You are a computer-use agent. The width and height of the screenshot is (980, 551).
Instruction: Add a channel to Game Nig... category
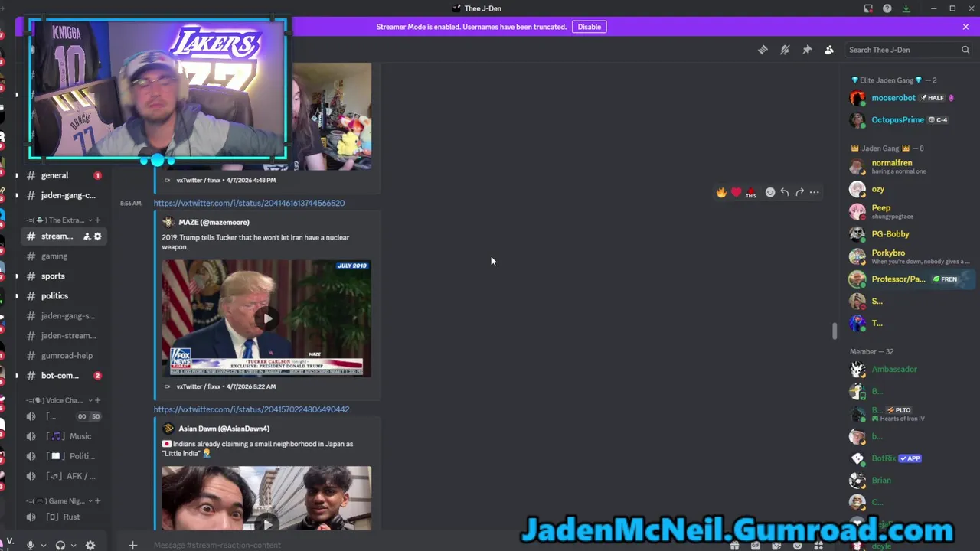coord(97,501)
